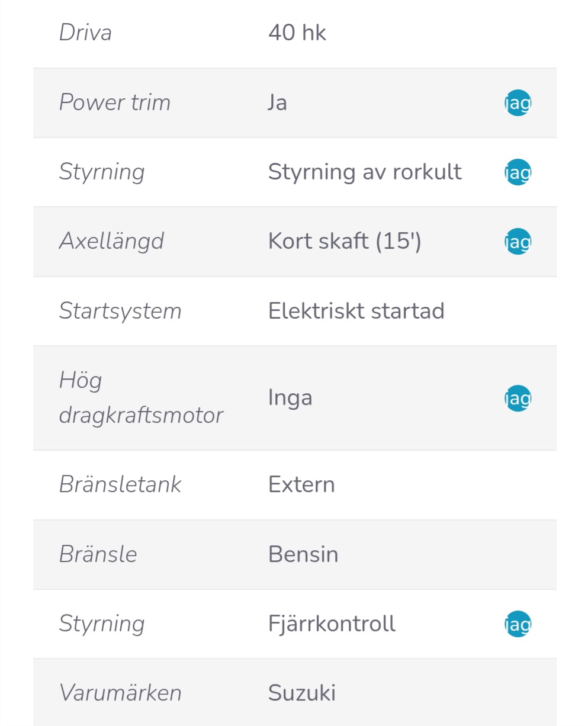Show info for Hög dragkraftsmotor row
Image resolution: width=588 pixels, height=726 pixels.
coord(518,398)
